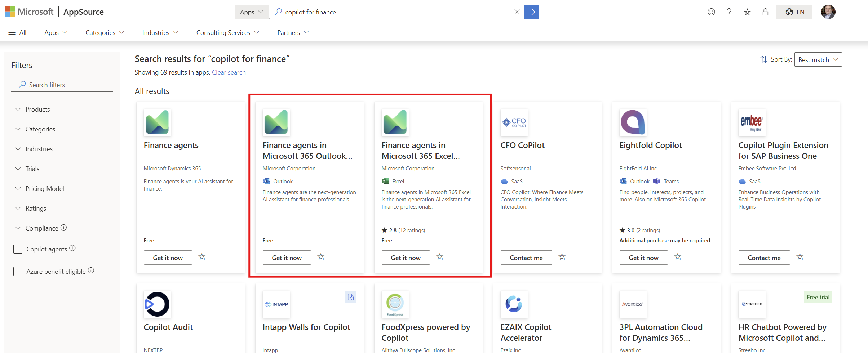Open the Apps search scope dropdown
This screenshot has width=868, height=353.
251,12
